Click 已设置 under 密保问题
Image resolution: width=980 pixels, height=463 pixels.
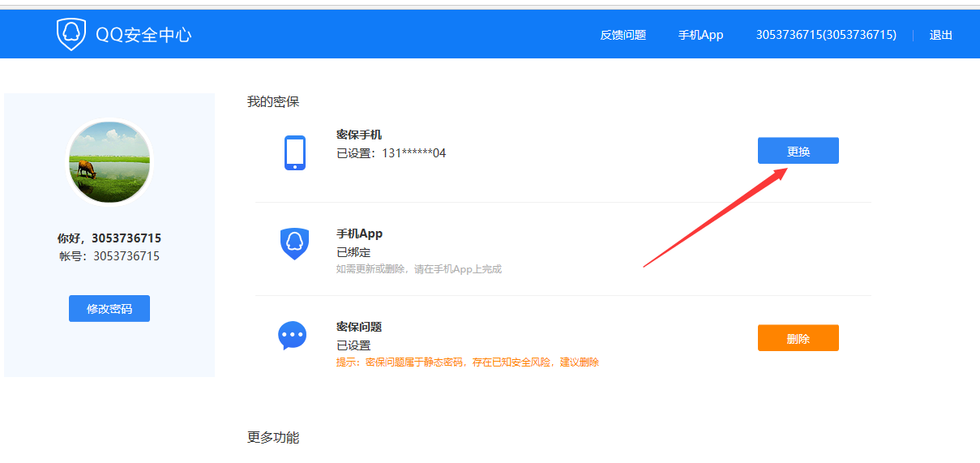[x=353, y=345]
